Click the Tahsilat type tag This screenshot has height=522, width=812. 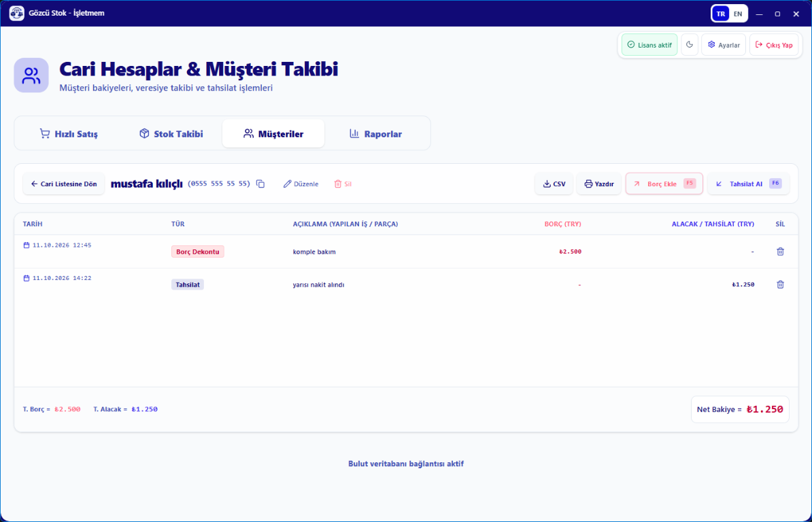coord(188,285)
